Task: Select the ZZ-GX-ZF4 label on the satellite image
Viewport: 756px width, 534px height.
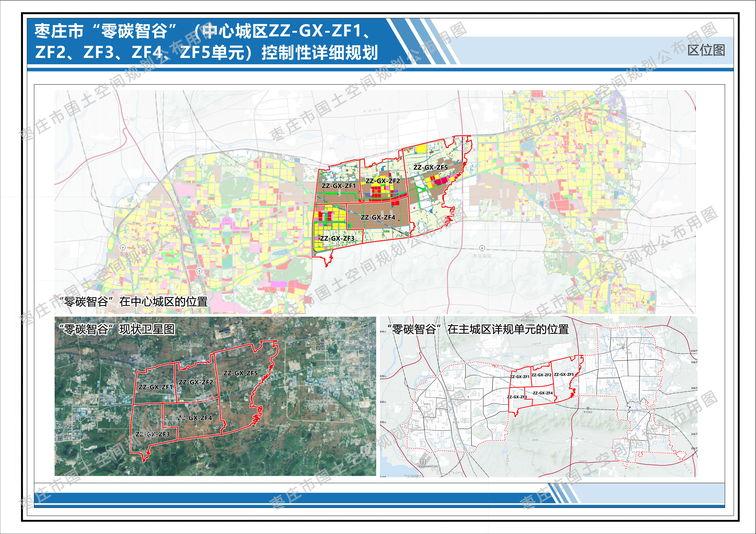Action: (195, 418)
